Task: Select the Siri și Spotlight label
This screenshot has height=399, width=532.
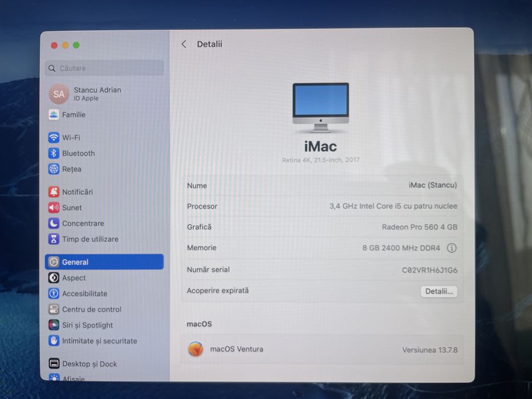Action: pyautogui.click(x=88, y=325)
